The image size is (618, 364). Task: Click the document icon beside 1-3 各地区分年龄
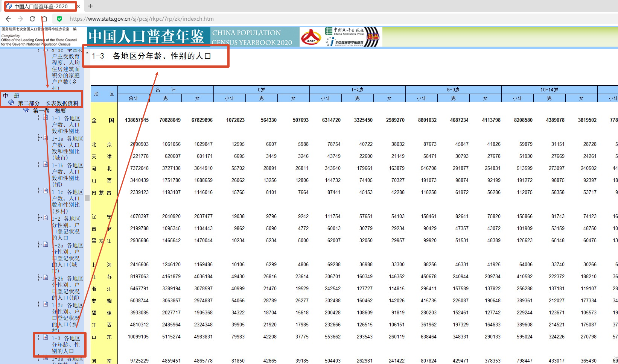pyautogui.click(x=46, y=337)
